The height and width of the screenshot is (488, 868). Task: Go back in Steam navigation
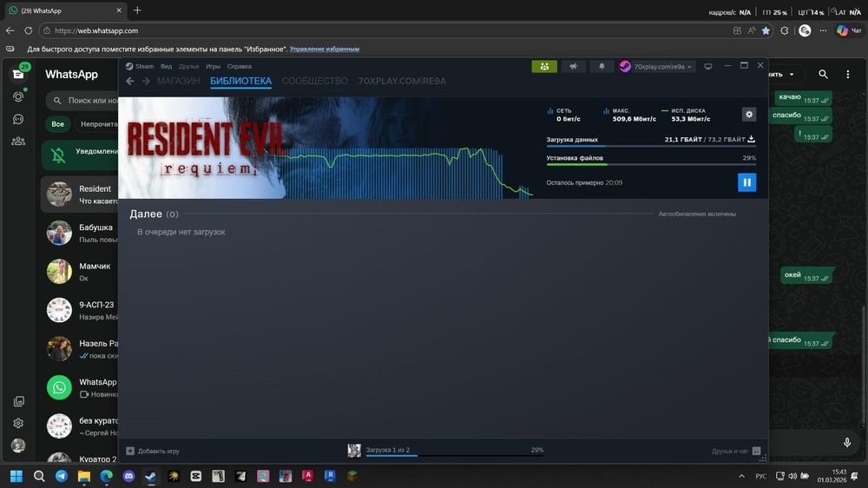click(x=130, y=81)
